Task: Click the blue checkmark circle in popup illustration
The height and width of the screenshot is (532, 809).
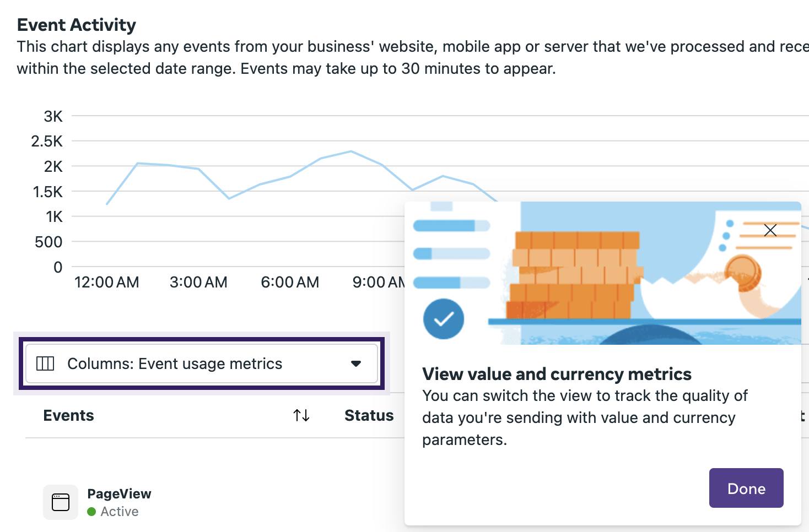Action: (444, 319)
